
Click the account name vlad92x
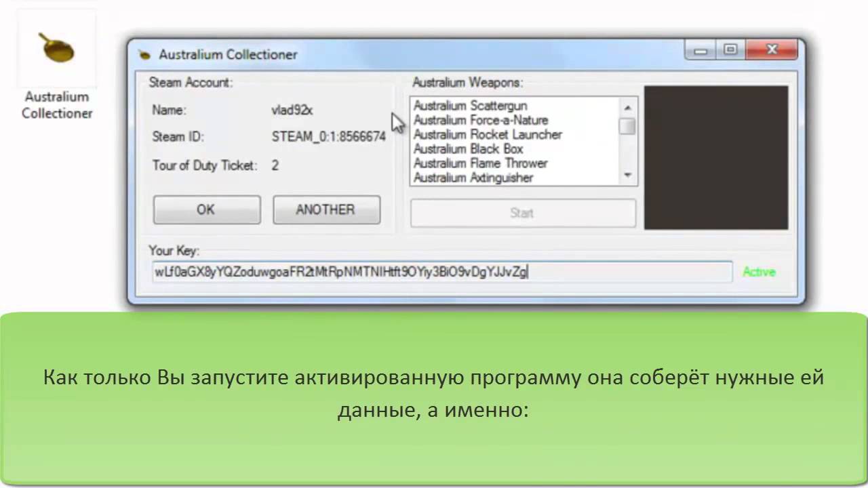tap(292, 110)
